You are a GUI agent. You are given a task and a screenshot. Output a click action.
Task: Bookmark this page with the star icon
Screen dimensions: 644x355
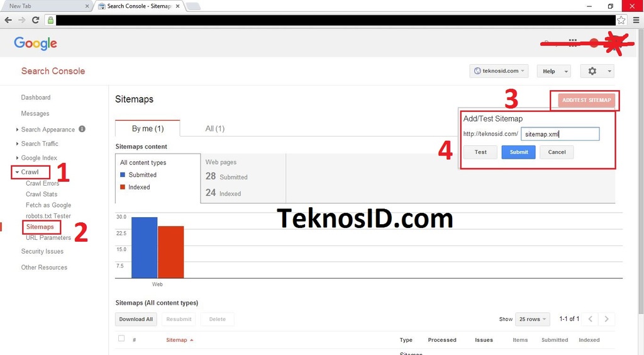click(x=621, y=20)
